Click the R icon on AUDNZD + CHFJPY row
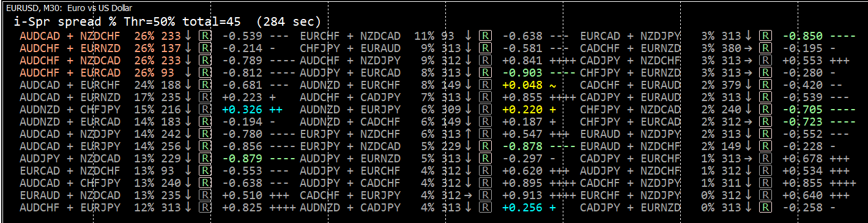Screen dimensions: 868x223 tap(205, 110)
